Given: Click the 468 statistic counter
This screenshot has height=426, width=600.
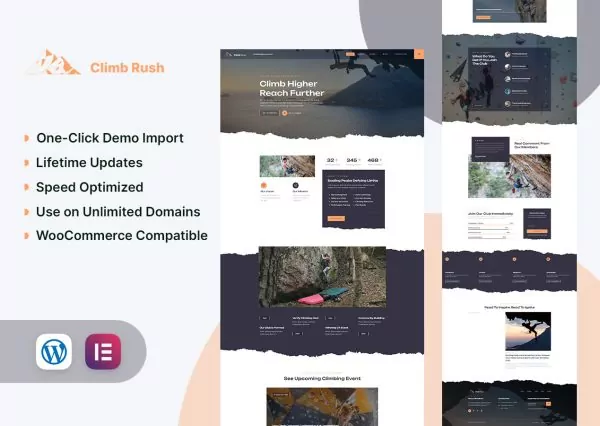Looking at the screenshot, I should [x=374, y=160].
